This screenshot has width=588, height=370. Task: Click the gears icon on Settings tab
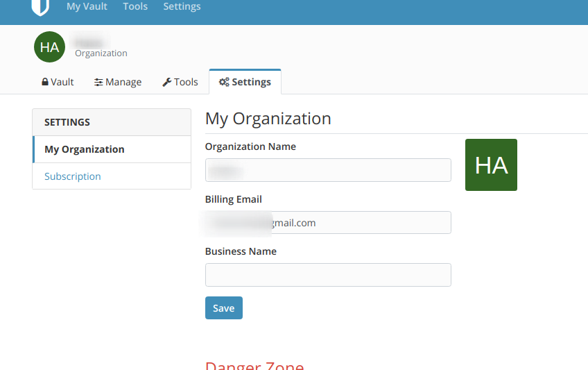[x=224, y=82]
